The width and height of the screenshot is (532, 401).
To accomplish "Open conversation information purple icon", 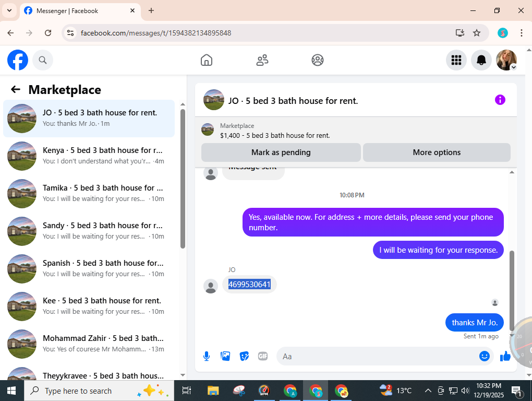I will [500, 100].
